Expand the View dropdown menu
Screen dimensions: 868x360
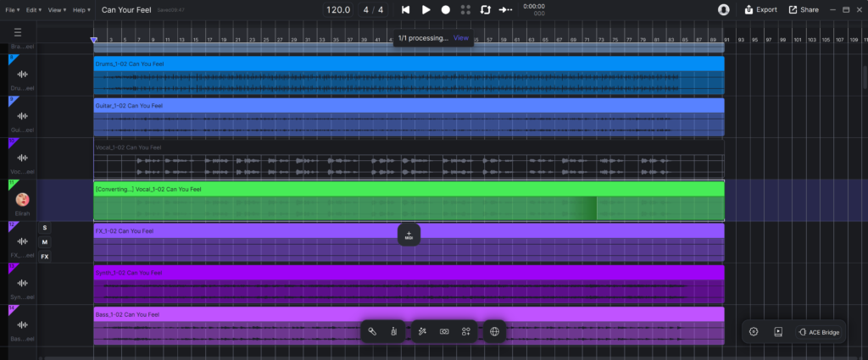click(x=58, y=9)
